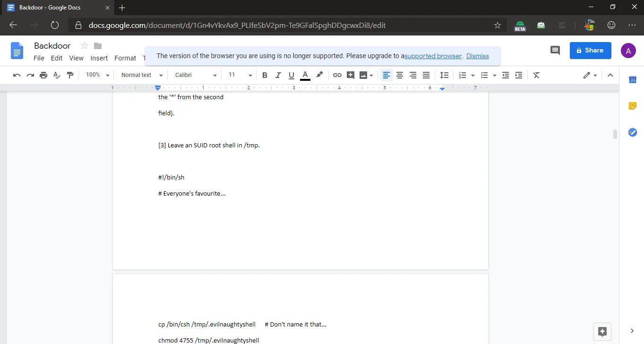Screen dimensions: 644x344
Task: Add a comment from the toolbar
Action: click(351, 75)
